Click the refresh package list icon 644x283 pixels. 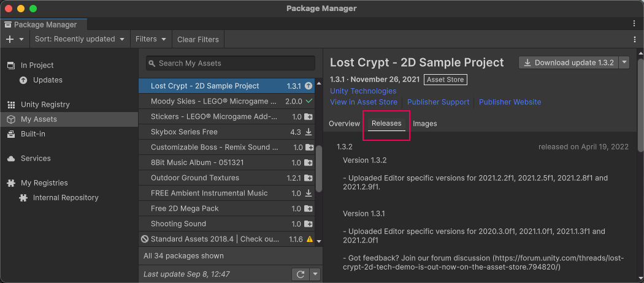[x=301, y=274]
